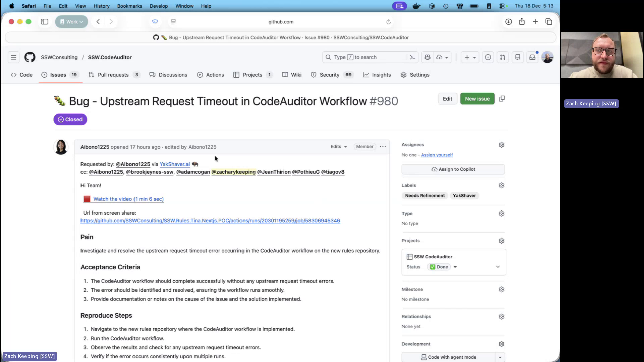Click the GitHub logo in the header
Screen dimensions: 644x362
click(x=30, y=57)
